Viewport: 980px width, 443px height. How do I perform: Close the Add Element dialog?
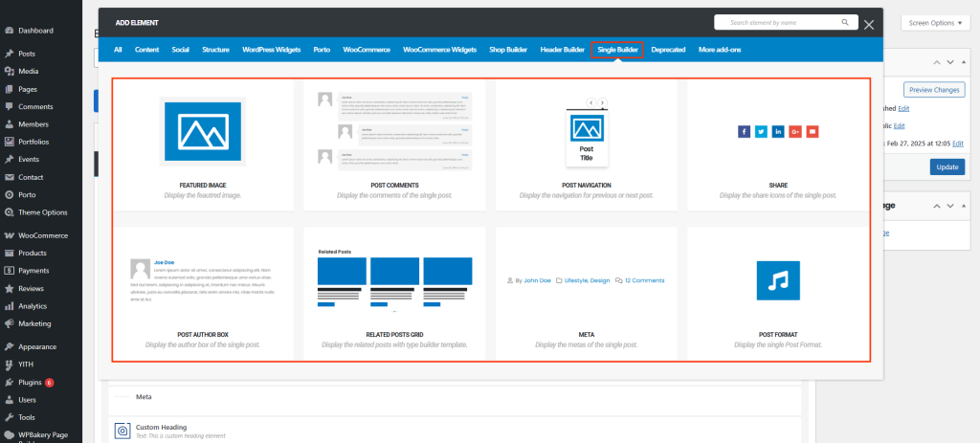tap(868, 25)
